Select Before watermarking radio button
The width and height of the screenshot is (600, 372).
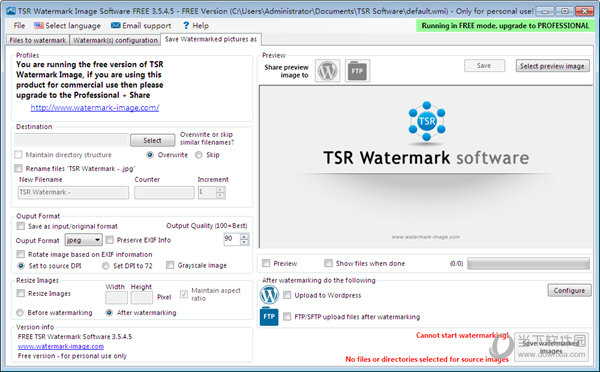coord(20,313)
